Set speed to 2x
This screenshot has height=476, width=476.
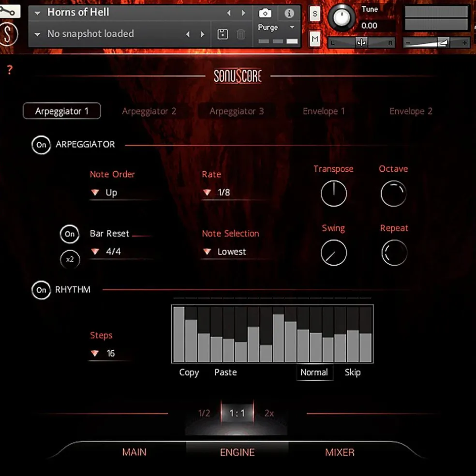click(269, 413)
